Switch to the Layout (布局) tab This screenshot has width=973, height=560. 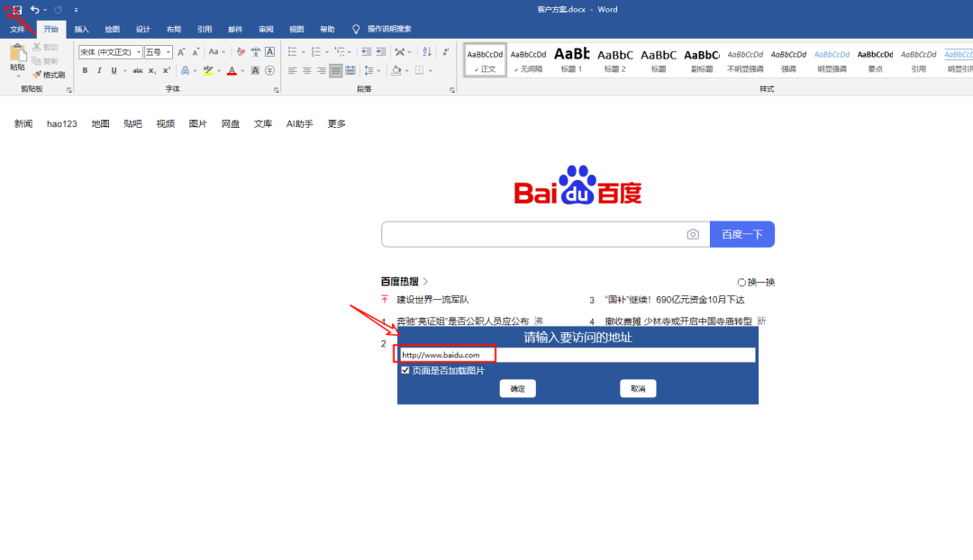[x=174, y=29]
